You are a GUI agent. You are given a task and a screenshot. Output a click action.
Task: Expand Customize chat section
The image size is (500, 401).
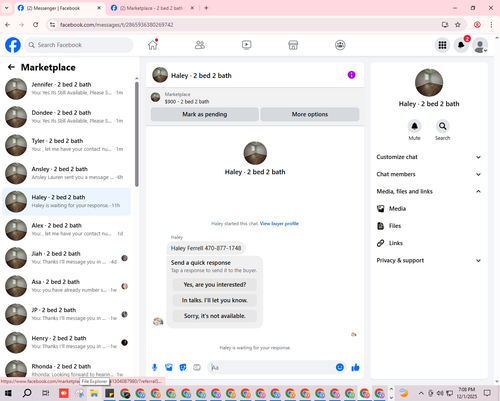point(429,157)
